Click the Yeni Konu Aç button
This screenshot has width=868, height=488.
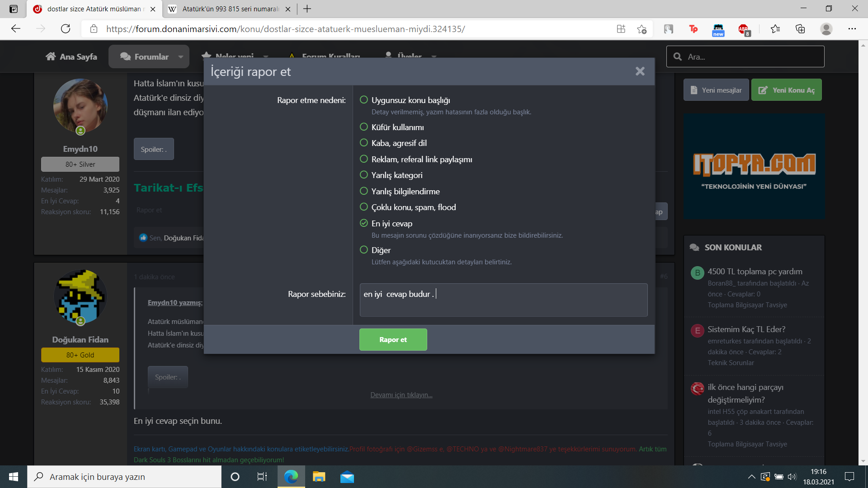786,90
